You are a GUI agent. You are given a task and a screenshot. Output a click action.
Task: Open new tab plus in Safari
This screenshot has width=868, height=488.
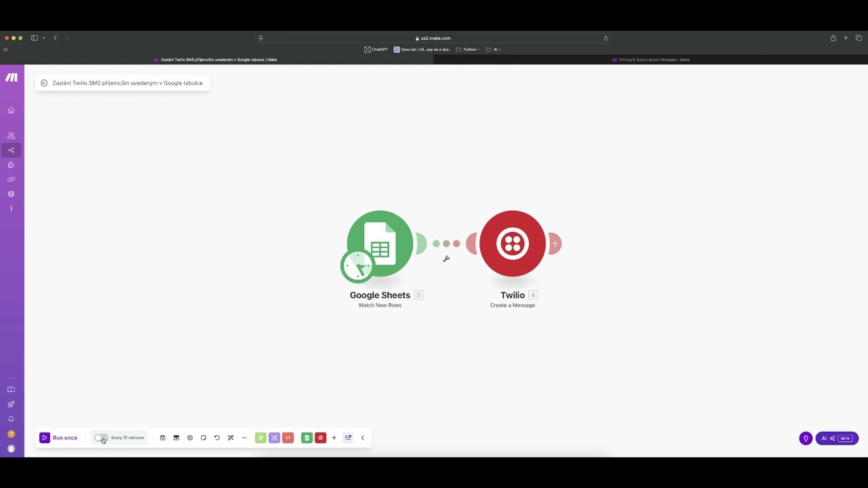[846, 38]
